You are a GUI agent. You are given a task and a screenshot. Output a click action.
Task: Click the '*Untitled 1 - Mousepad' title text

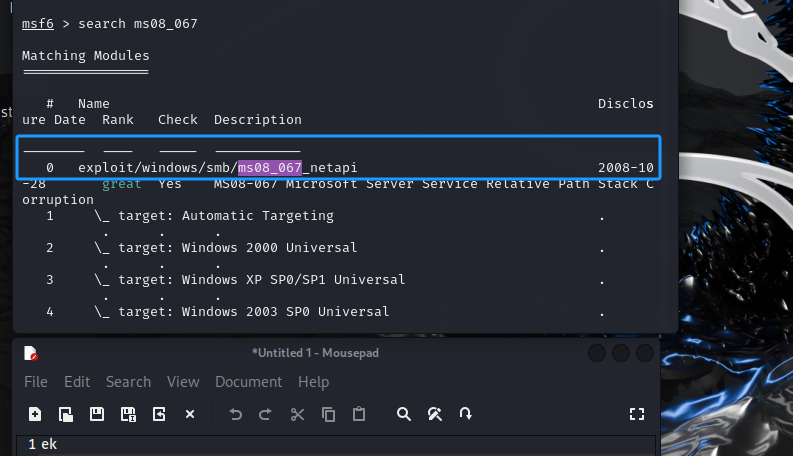click(x=316, y=353)
